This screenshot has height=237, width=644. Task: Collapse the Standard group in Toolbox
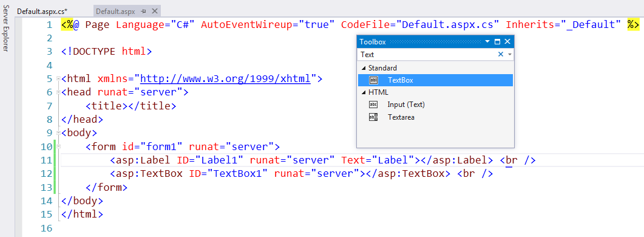pyautogui.click(x=363, y=68)
